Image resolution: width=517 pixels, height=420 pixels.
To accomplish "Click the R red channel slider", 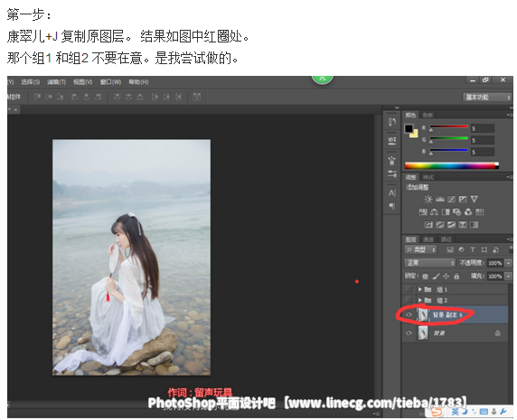I will [448, 127].
